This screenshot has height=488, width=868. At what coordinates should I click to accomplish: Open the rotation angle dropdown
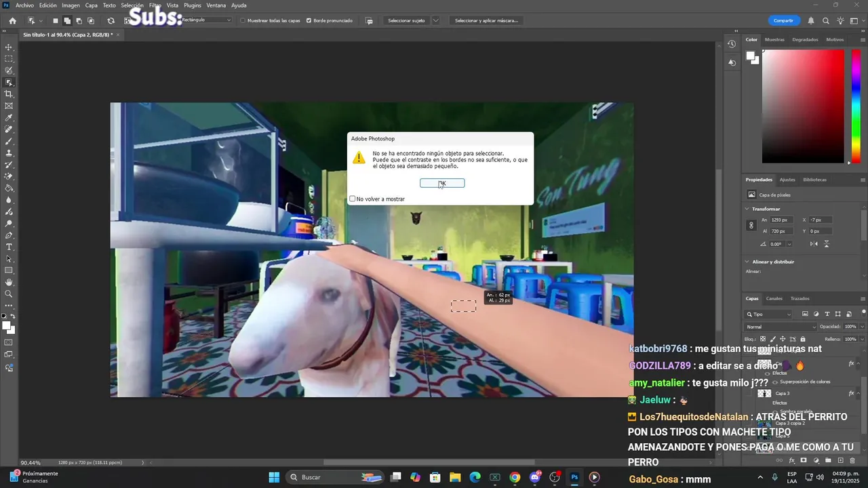(789, 244)
